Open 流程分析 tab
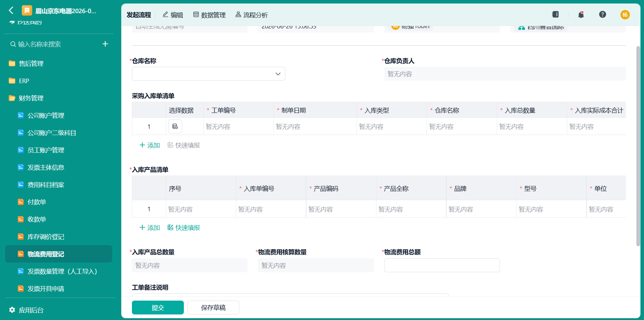Screen dimensions: 644x320 [251, 15]
